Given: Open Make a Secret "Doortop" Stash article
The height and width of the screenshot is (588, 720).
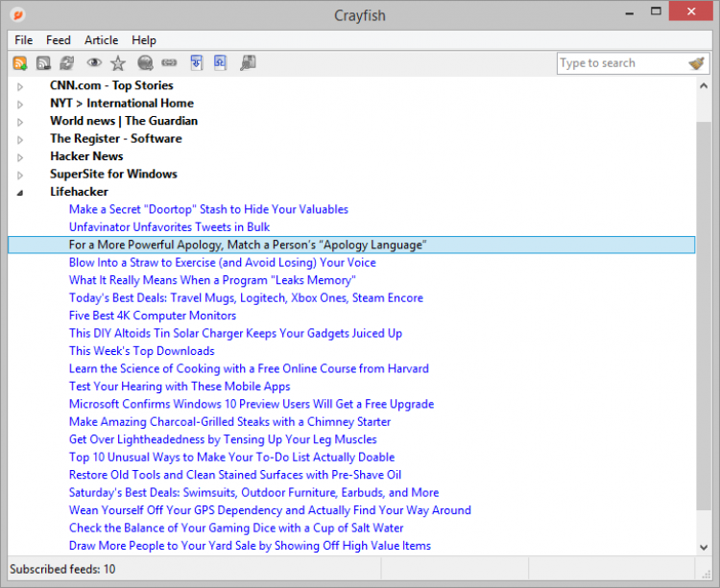Looking at the screenshot, I should [x=208, y=209].
